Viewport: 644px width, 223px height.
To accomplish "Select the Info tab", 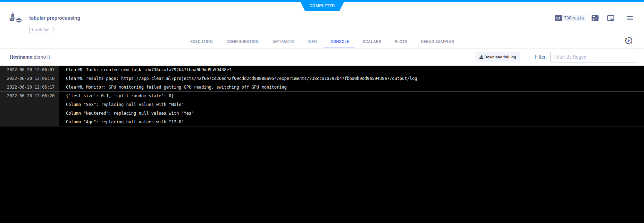I will 312,42.
